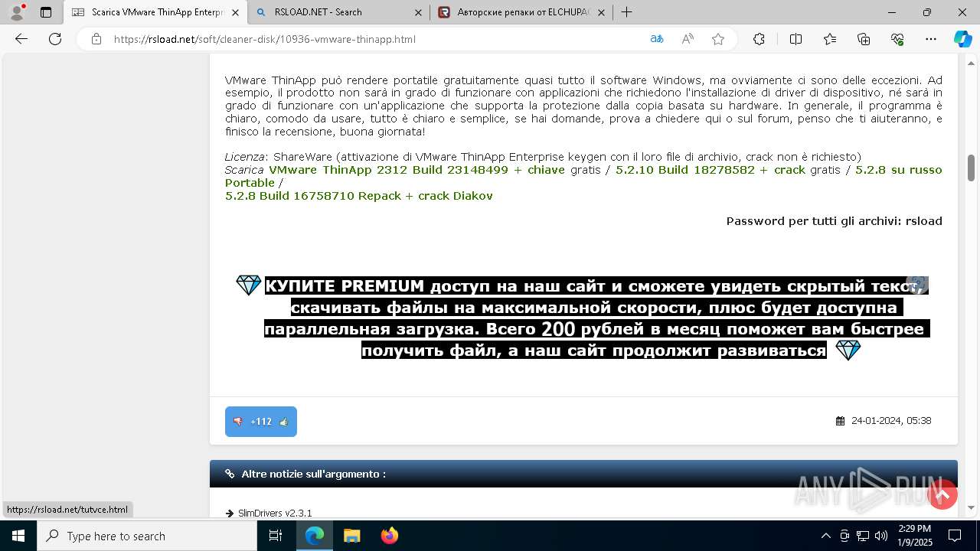
Task: Open the network tray icon
Action: [862, 536]
